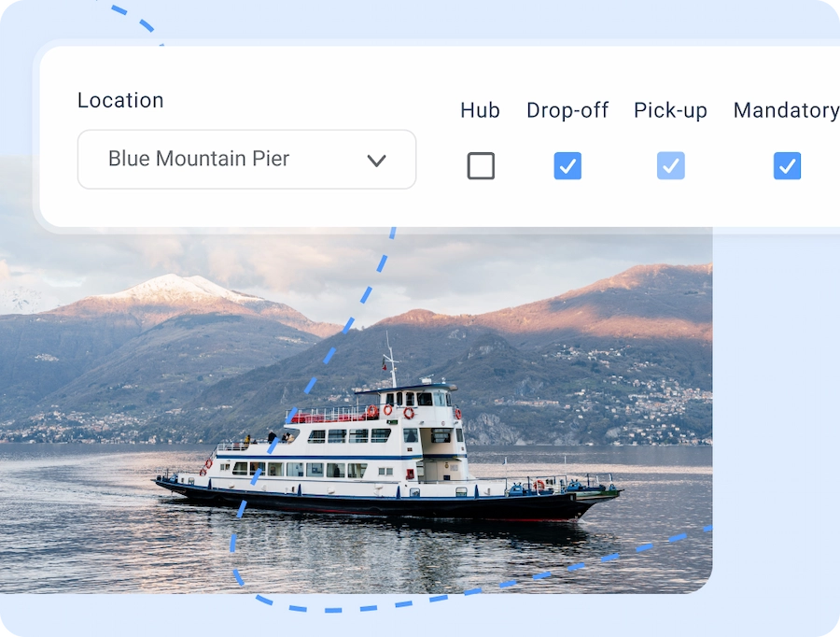The width and height of the screenshot is (840, 637).
Task: Open the Location dropdown chevron
Action: coord(377,161)
